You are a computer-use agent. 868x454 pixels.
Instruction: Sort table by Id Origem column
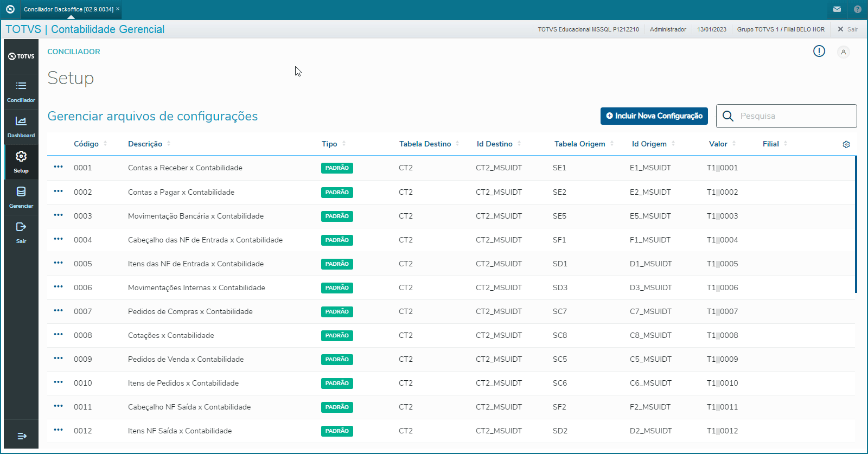point(653,144)
